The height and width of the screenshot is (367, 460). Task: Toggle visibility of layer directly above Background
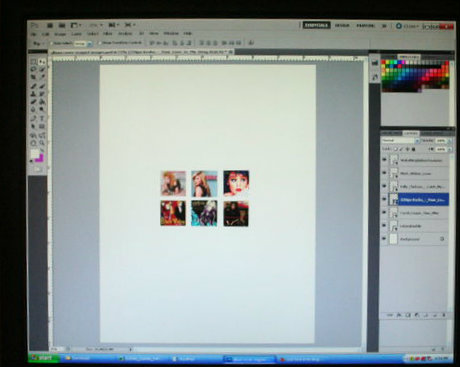tap(384, 226)
